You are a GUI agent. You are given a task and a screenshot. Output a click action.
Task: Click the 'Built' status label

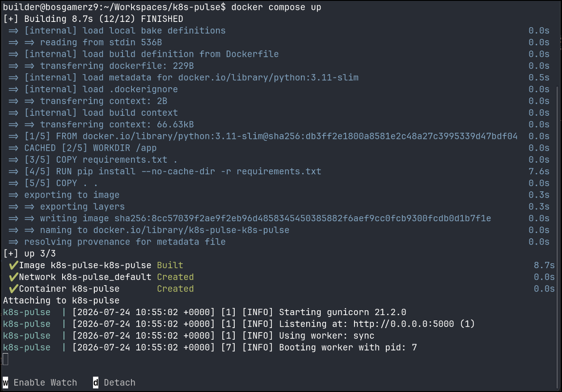pyautogui.click(x=170, y=265)
